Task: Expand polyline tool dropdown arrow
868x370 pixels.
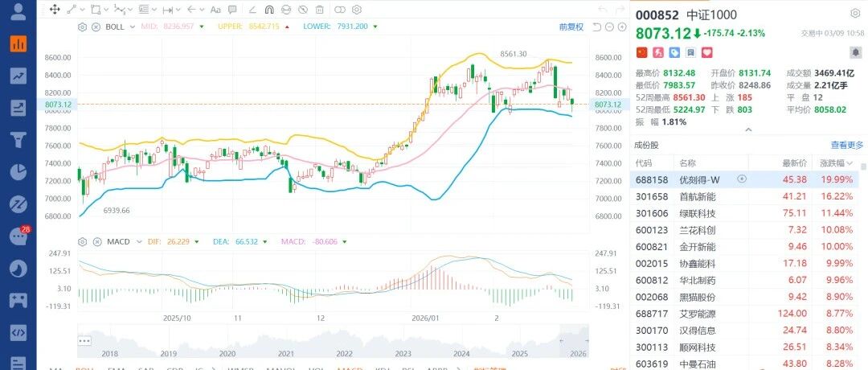Action: [129, 10]
